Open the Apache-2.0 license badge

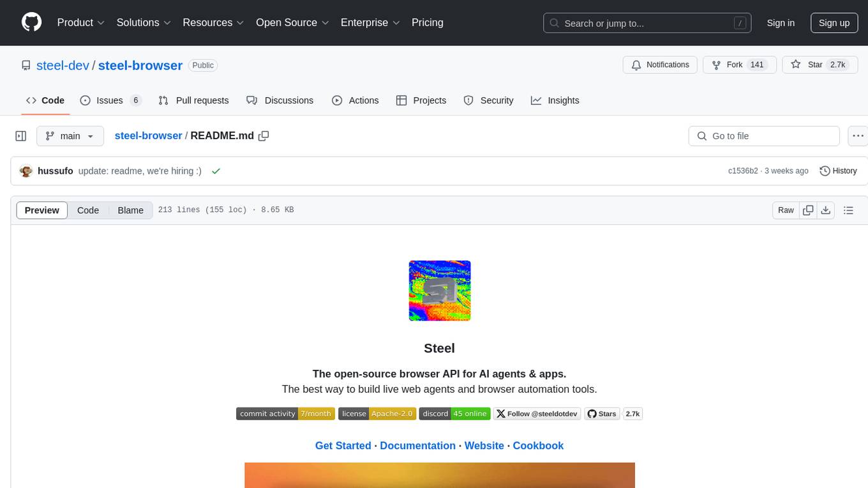(x=377, y=414)
